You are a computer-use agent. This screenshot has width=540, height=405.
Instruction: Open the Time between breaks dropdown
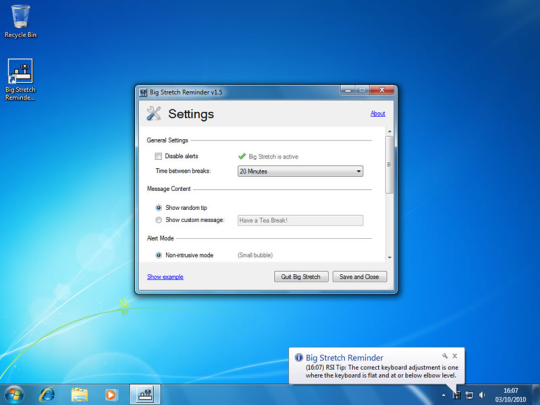[300, 171]
